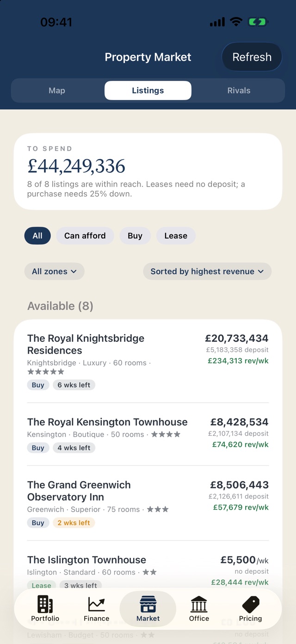296x644 pixels.
Task: Tap the Market storefront icon
Action: tap(148, 604)
